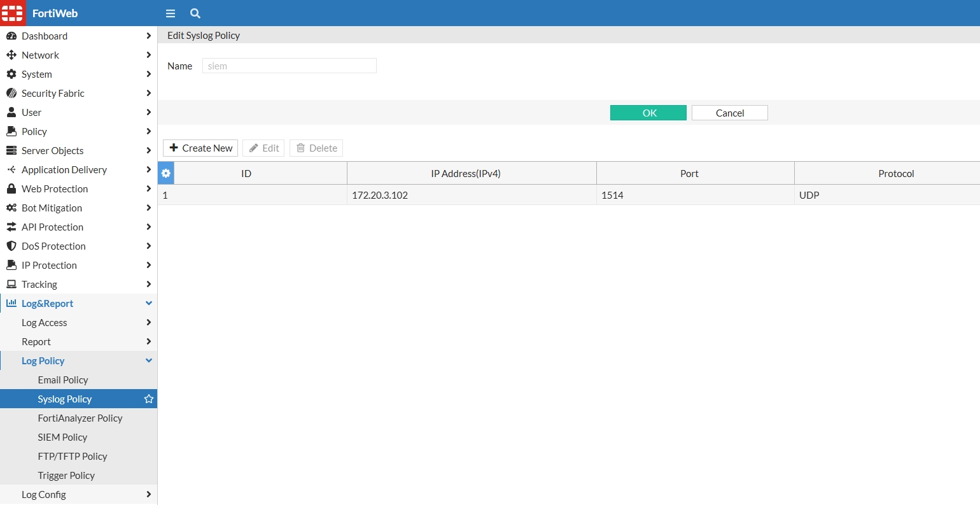This screenshot has height=505, width=980.
Task: Click the 1514 port cell
Action: [696, 195]
